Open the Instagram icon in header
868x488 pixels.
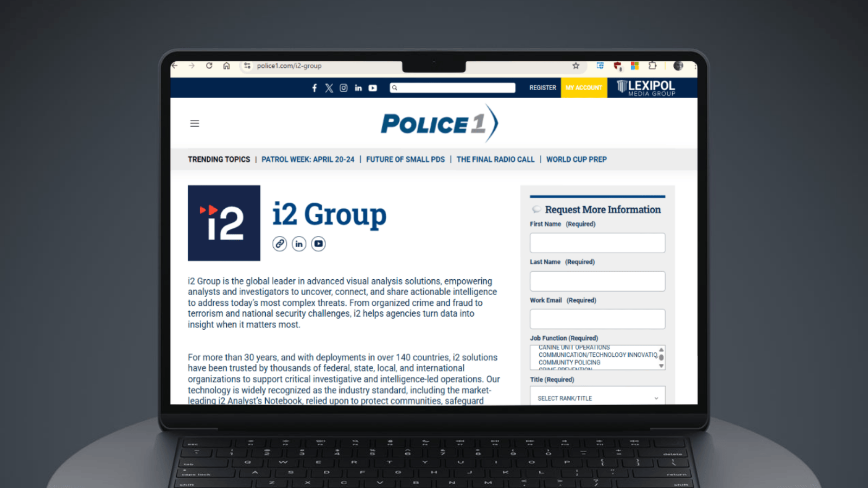point(343,88)
